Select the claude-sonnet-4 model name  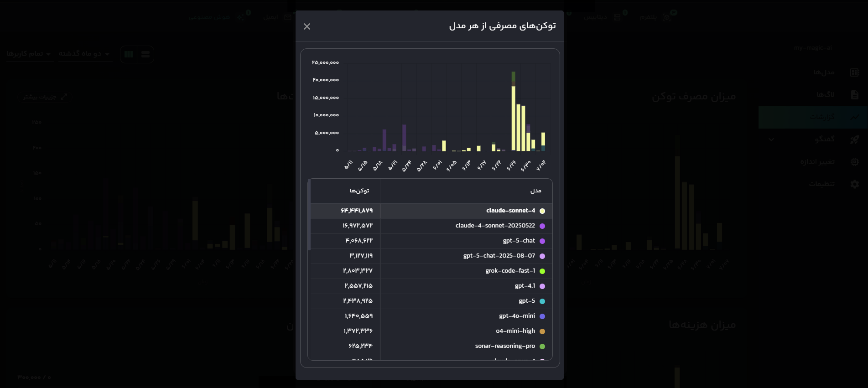[x=510, y=211]
